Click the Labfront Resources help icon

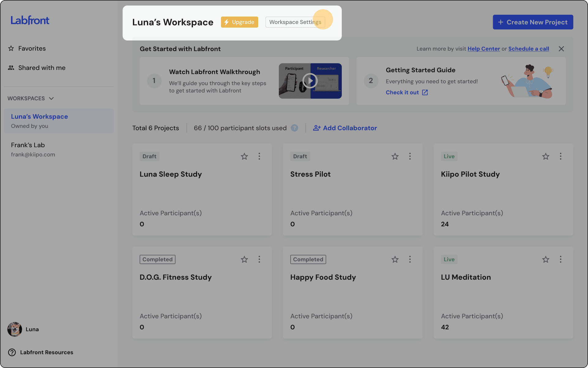tap(12, 352)
